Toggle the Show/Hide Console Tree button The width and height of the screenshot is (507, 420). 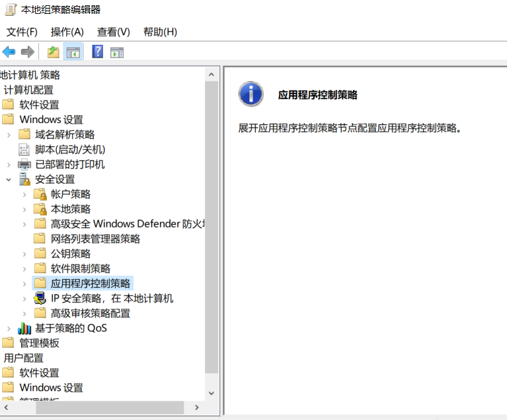(x=73, y=52)
